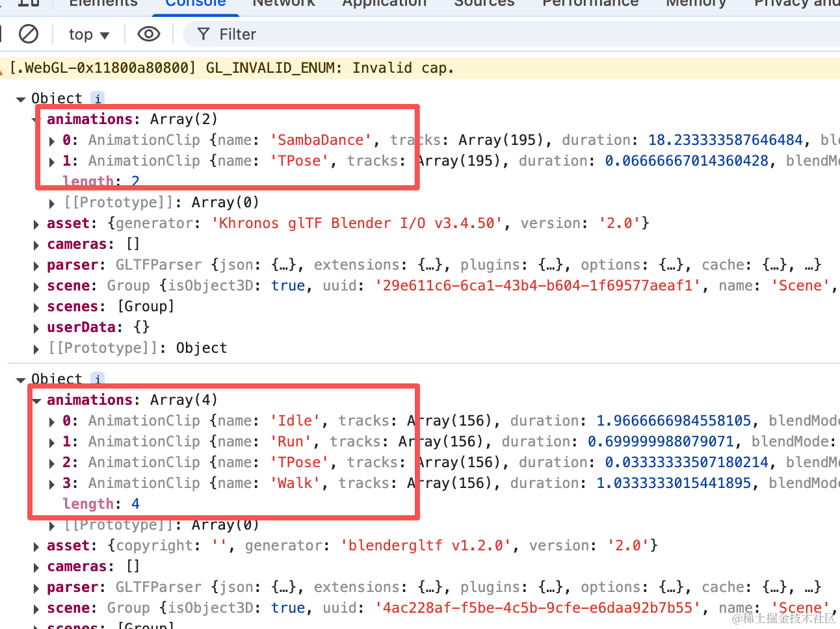Expand the scenes: [Group] row
Viewport: 840px width, 629px height.
tap(36, 307)
